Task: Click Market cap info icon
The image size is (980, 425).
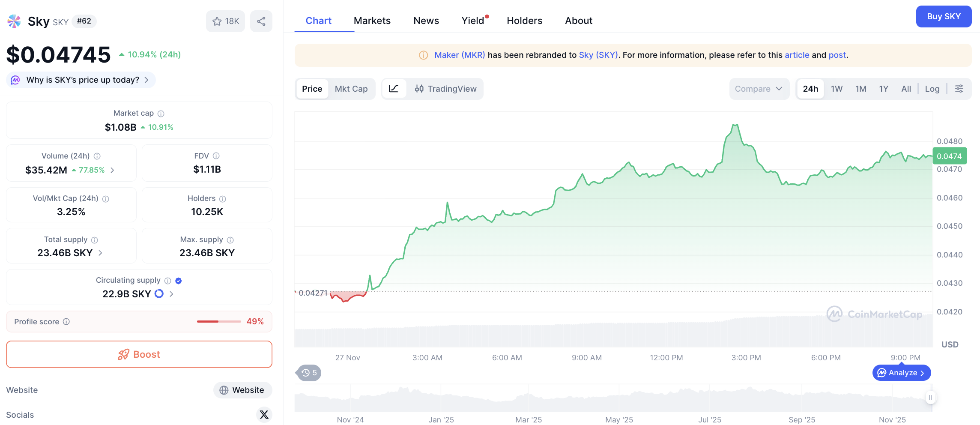Action: [x=161, y=114]
